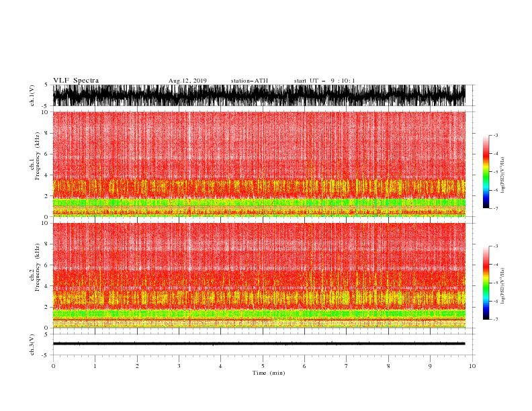Click the time axis tick label '0'

(53, 366)
